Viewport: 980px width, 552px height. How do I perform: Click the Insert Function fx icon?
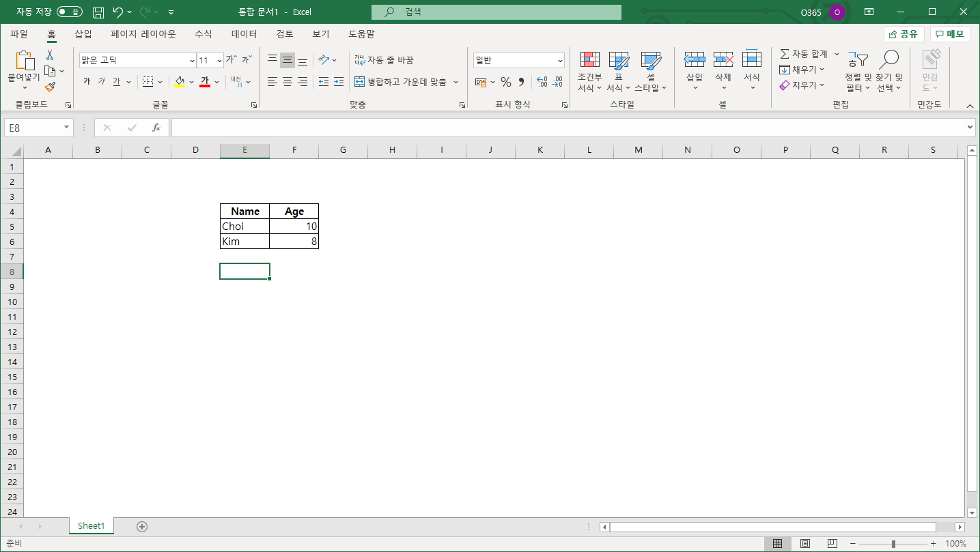coord(156,128)
